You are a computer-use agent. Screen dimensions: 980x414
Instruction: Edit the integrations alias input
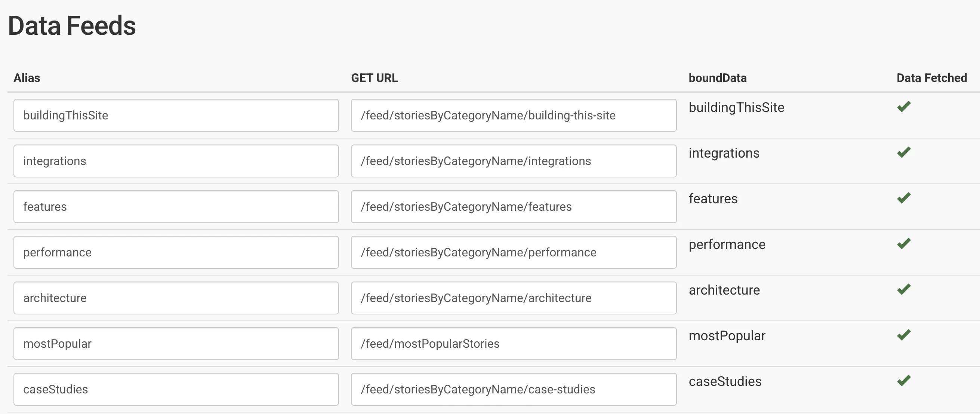pyautogui.click(x=176, y=161)
